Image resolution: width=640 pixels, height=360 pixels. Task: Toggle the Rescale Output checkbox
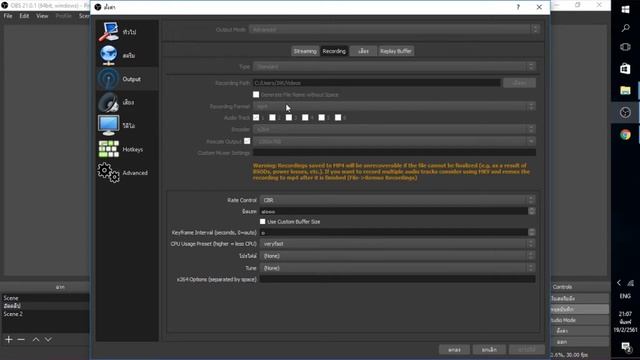[247, 141]
